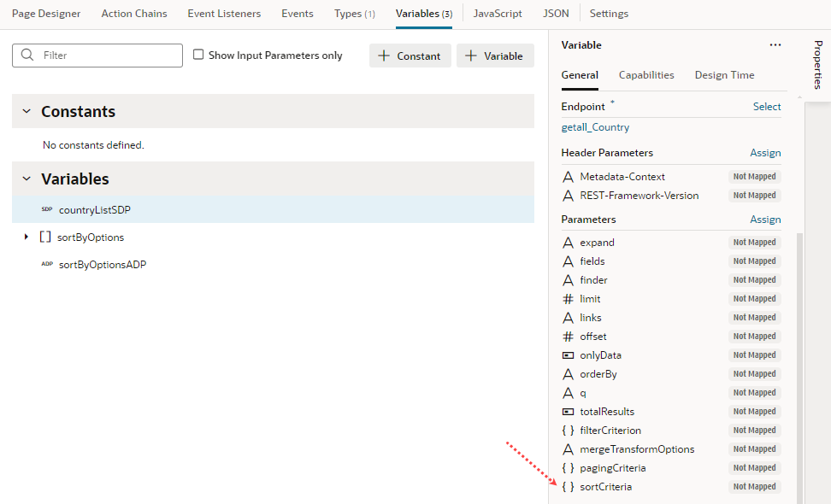This screenshot has width=831, height=504.
Task: Switch to Capabilities tab
Action: click(646, 75)
